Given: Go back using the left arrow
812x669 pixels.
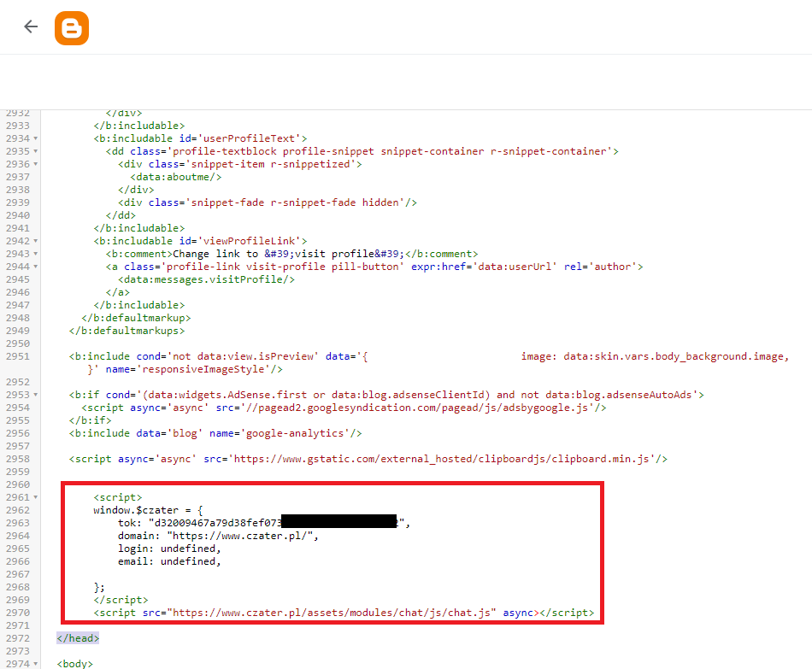Looking at the screenshot, I should click(x=31, y=26).
